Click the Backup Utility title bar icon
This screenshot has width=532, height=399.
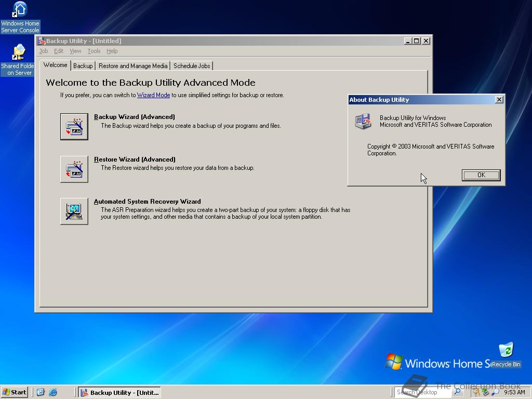click(x=42, y=41)
